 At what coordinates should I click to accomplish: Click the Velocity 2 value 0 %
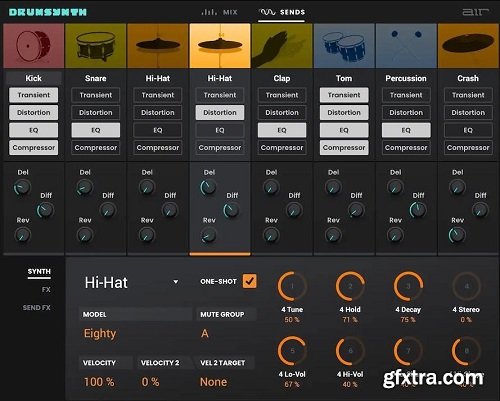click(150, 382)
